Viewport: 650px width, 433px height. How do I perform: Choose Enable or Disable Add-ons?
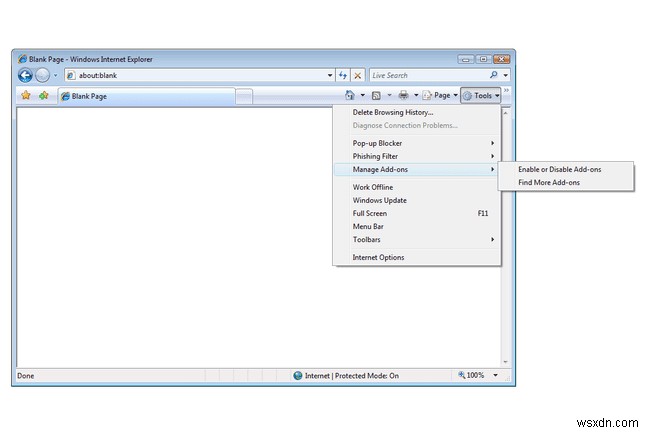[x=566, y=169]
